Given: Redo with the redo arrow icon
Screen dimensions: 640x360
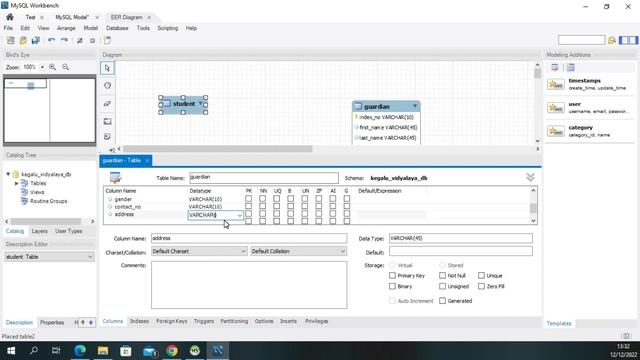Looking at the screenshot, I should click(x=64, y=40).
